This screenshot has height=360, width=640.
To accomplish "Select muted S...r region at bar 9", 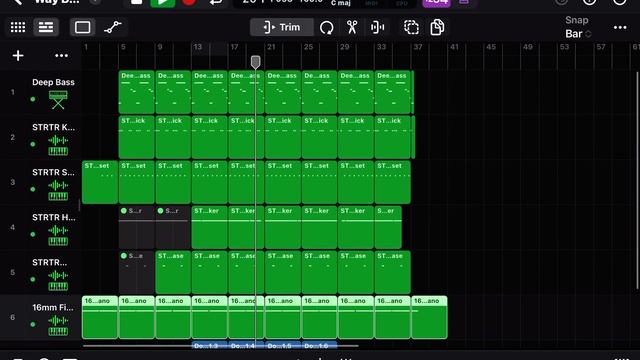I will click(x=173, y=227).
